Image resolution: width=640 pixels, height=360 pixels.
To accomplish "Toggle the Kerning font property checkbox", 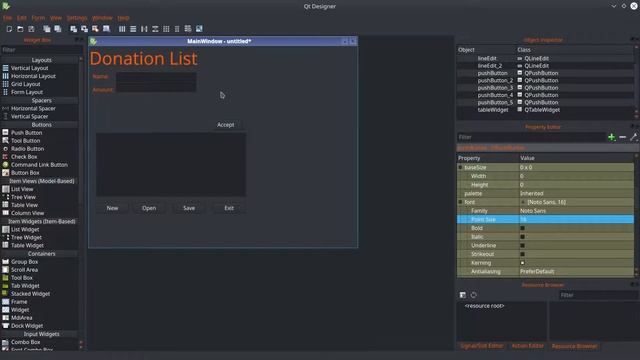I will tap(522, 263).
